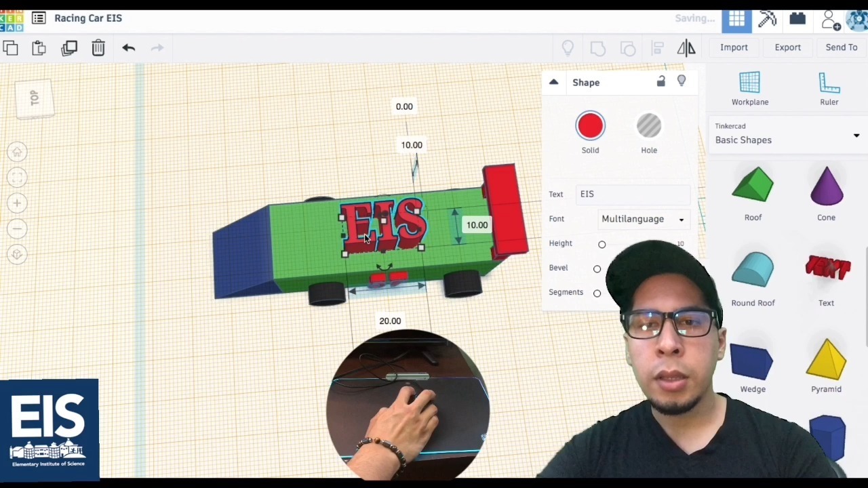Toggle the shape lock icon
The image size is (868, 488).
click(661, 81)
